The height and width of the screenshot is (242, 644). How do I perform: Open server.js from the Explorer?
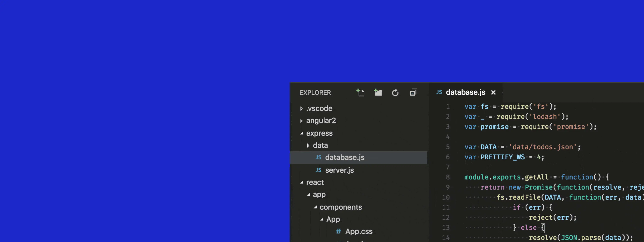pos(339,170)
